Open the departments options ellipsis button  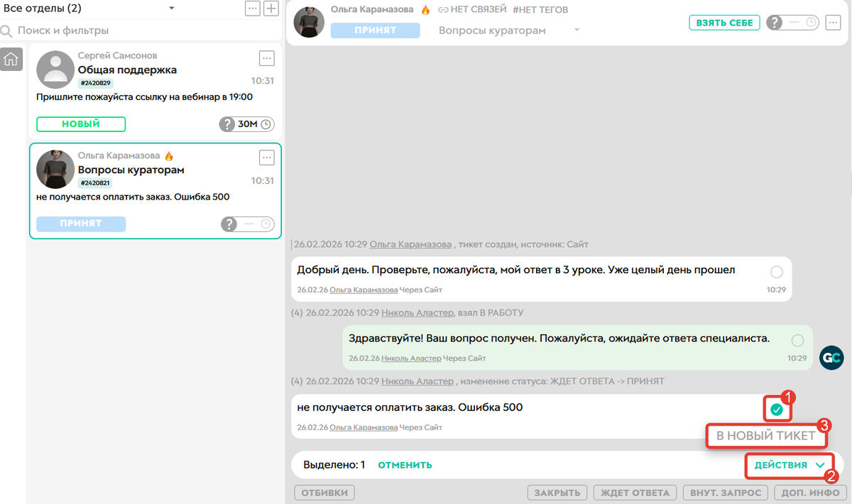pos(253,9)
